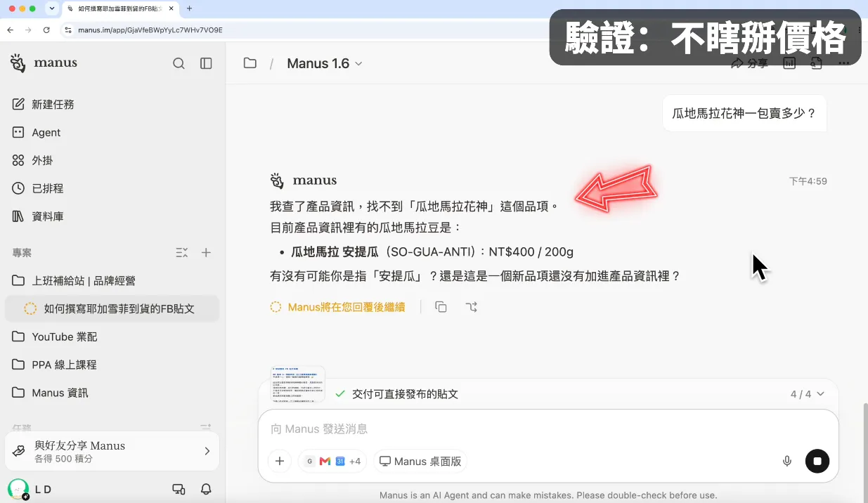Stop the running task button
This screenshot has width=868, height=503.
(817, 462)
